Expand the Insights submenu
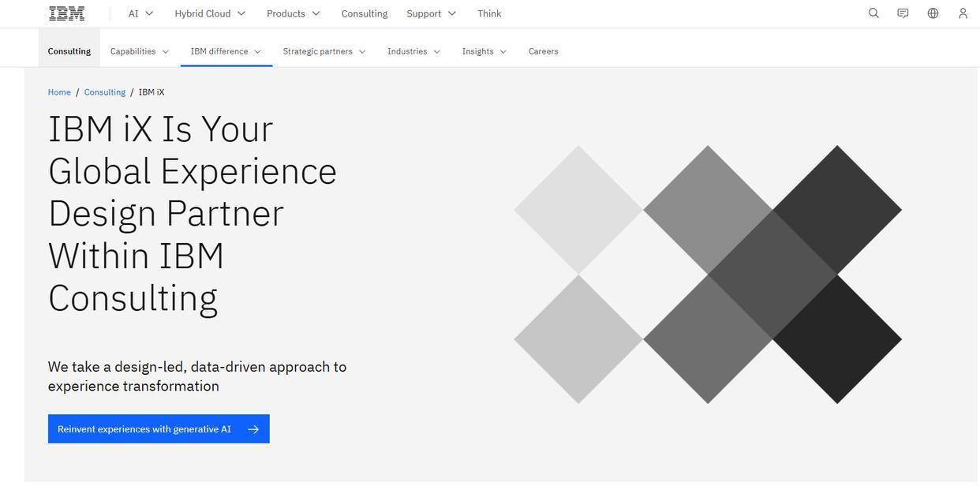Viewport: 980px width, 501px height. 484,51
